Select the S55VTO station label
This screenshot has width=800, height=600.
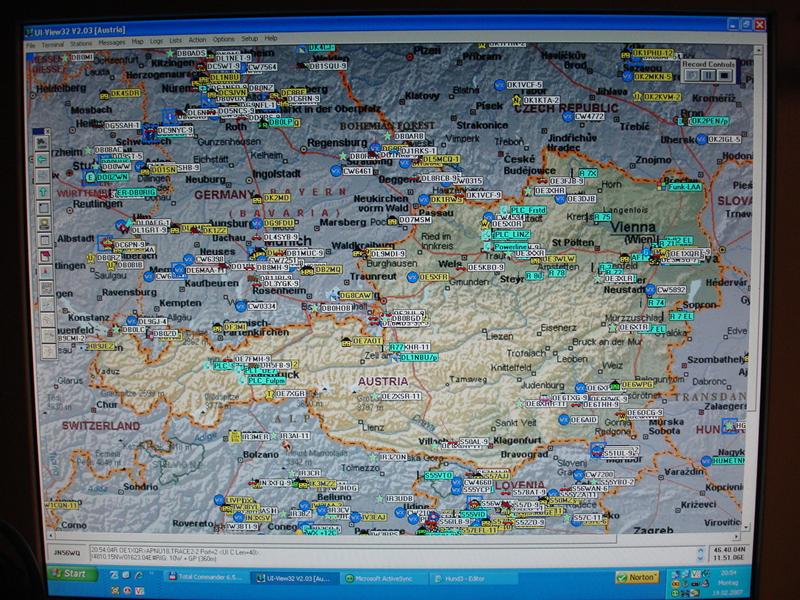click(438, 475)
